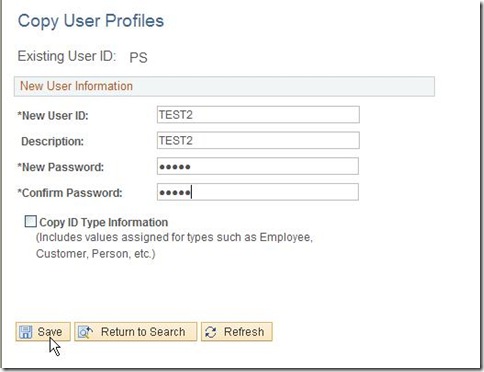Screen dimensions: 484x372
Task: Click the *New Password label
Action: (x=61, y=167)
